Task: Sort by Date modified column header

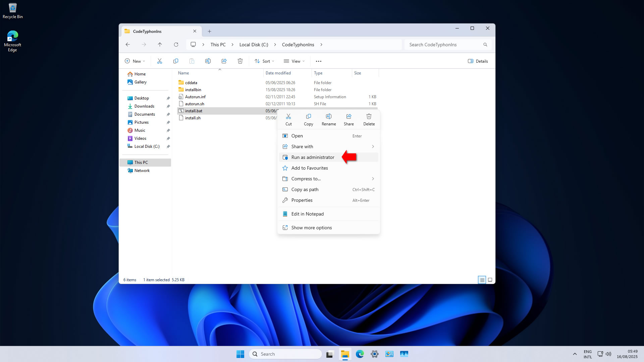Action: click(287, 73)
